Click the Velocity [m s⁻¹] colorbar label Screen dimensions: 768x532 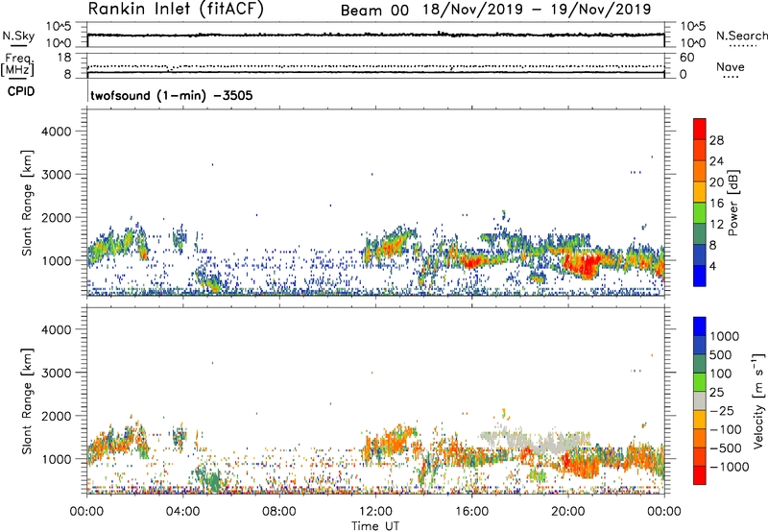tap(758, 400)
